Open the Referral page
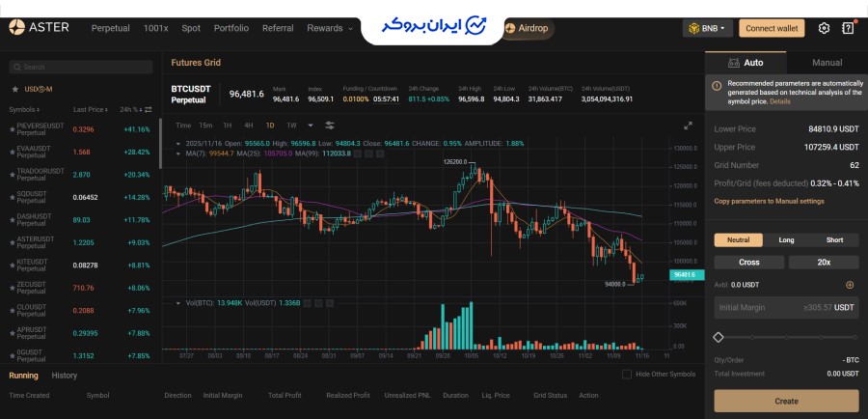This screenshot has height=419, width=868. coord(278,28)
